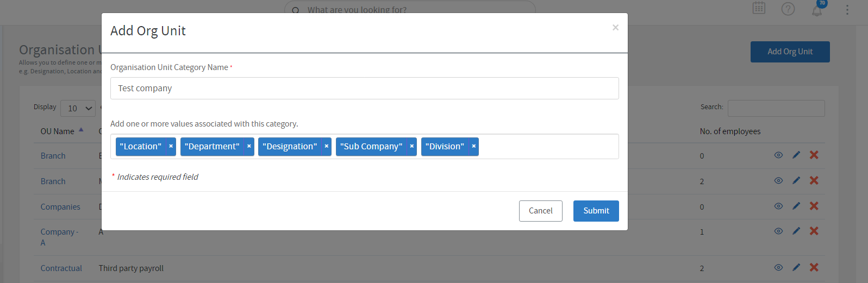View Contractual row with eye icon
The height and width of the screenshot is (283, 868).
click(778, 268)
